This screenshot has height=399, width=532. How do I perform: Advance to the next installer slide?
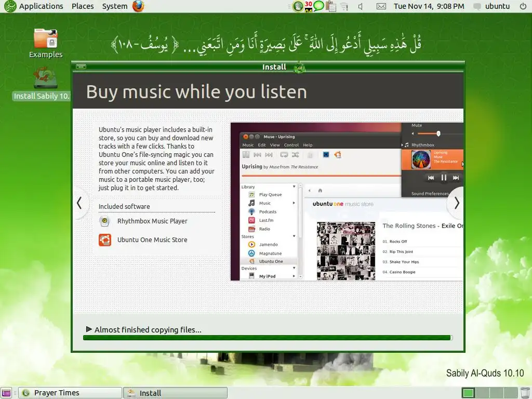coord(456,203)
